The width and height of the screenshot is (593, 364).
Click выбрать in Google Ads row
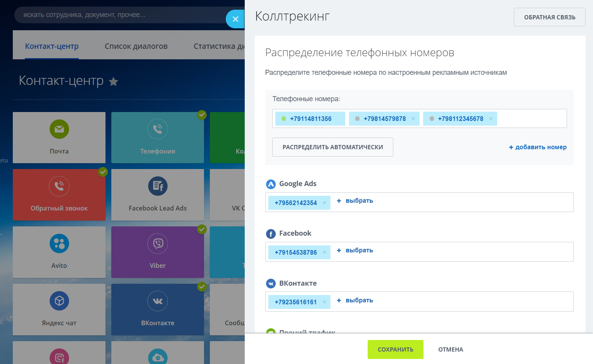click(x=355, y=201)
